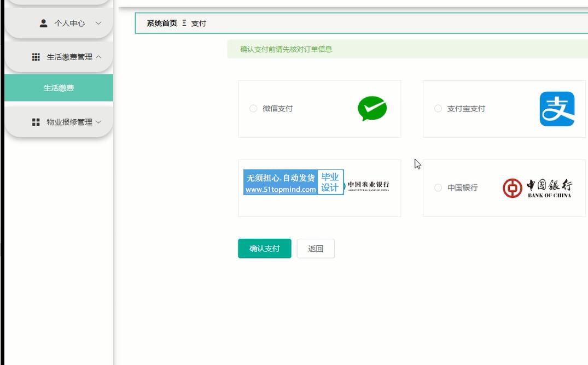Click the 中国农业银行 logo text
The height and width of the screenshot is (365, 588).
[368, 186]
